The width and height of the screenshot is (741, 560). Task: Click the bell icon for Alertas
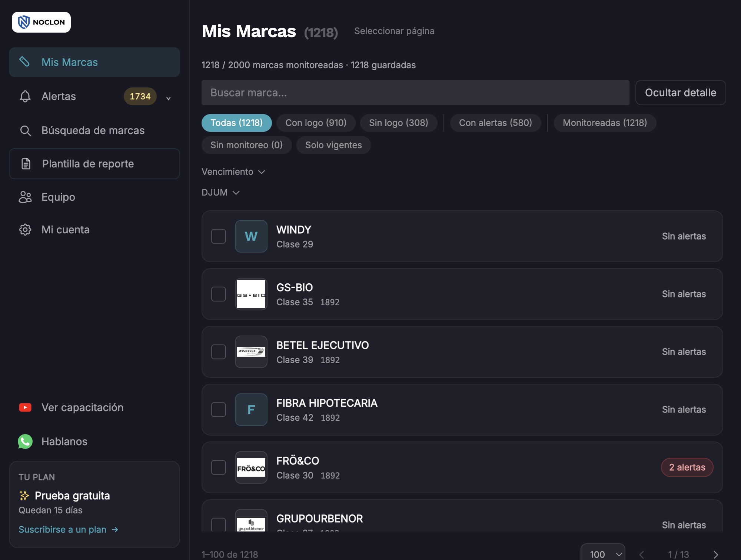pyautogui.click(x=25, y=96)
